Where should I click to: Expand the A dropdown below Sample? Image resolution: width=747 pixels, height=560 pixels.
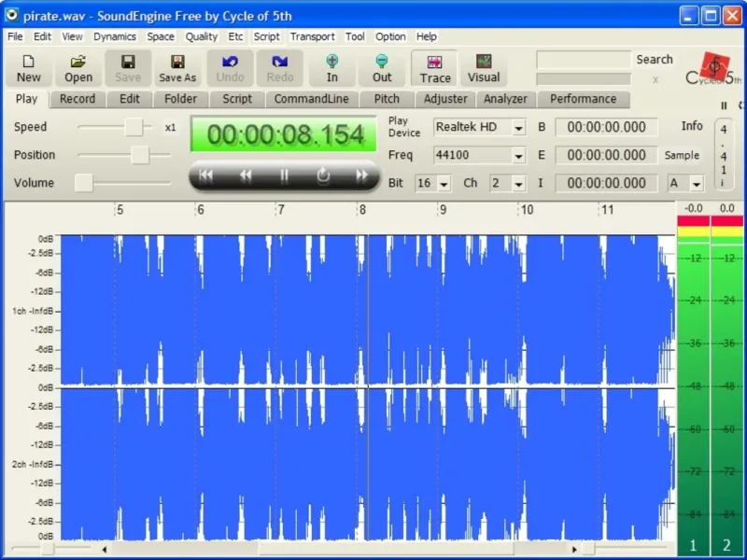point(697,184)
